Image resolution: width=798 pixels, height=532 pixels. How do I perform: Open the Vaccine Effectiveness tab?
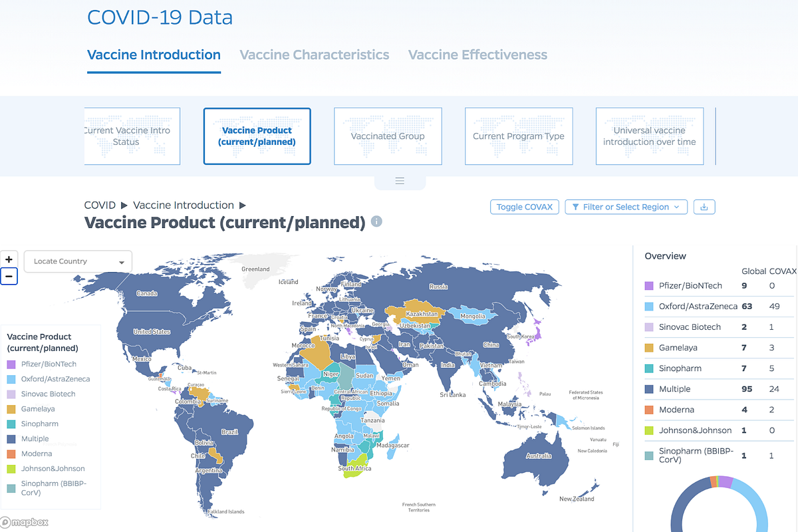(477, 55)
